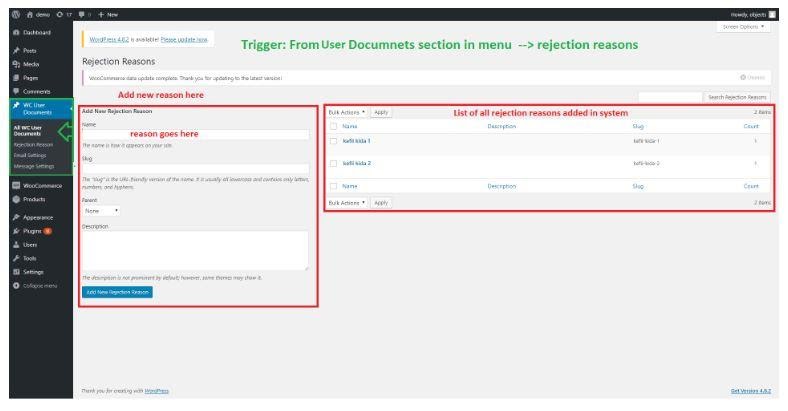
Task: Dismiss the WooCommerce update notice
Action: 752,77
